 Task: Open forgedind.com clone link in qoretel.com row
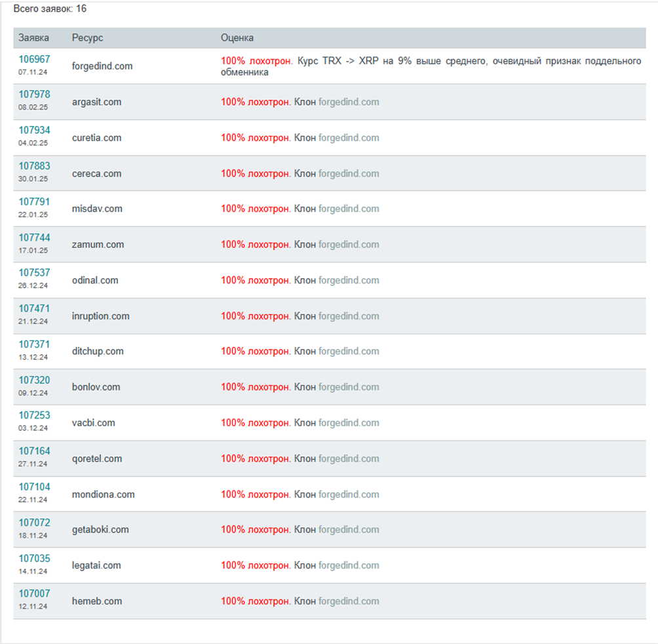[349, 459]
